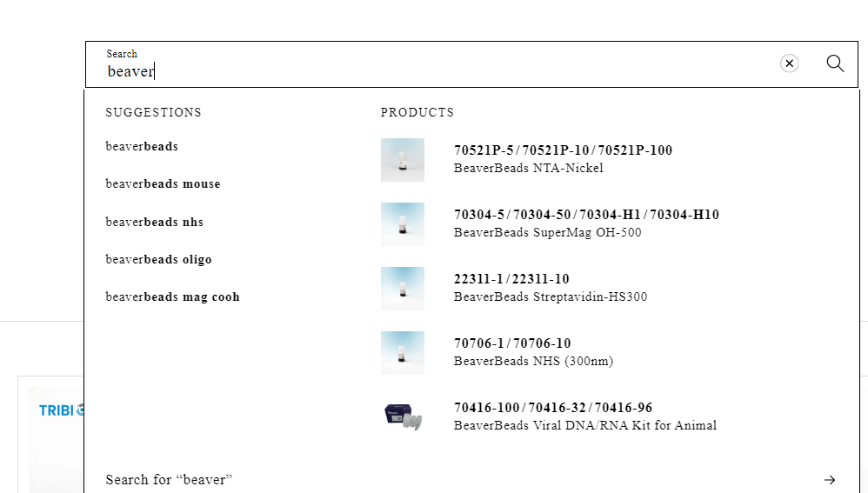Open the BeaverBeads NTA-Nickel product thumbnail
The image size is (868, 493).
point(403,160)
